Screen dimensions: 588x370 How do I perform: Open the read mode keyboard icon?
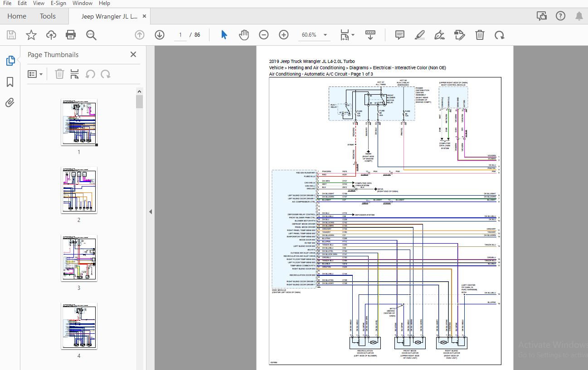tap(370, 34)
